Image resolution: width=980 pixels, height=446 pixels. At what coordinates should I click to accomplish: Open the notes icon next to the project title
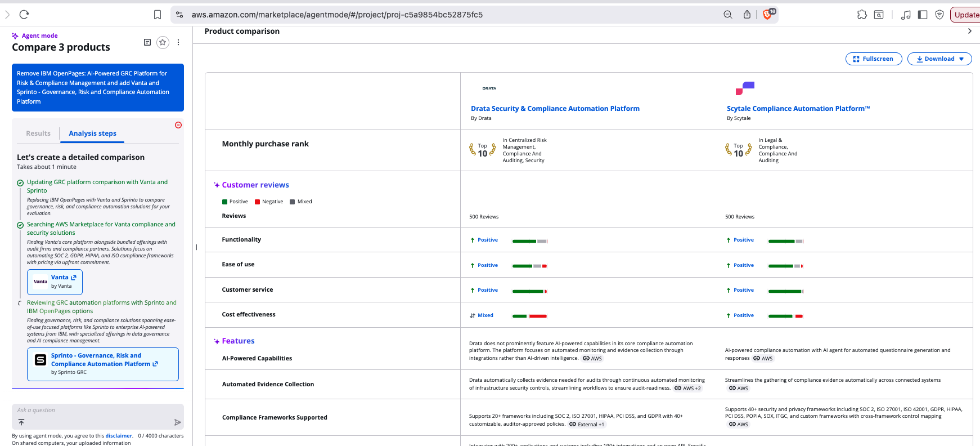tap(147, 42)
